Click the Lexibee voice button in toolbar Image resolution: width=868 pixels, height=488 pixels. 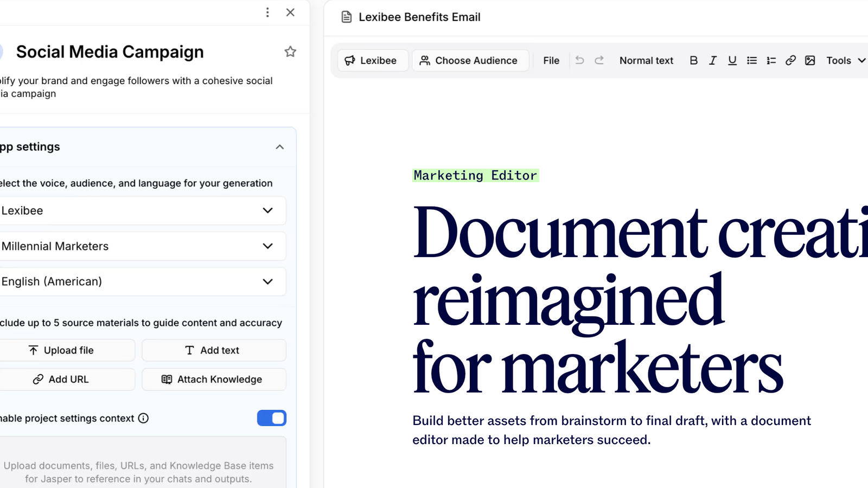click(373, 60)
